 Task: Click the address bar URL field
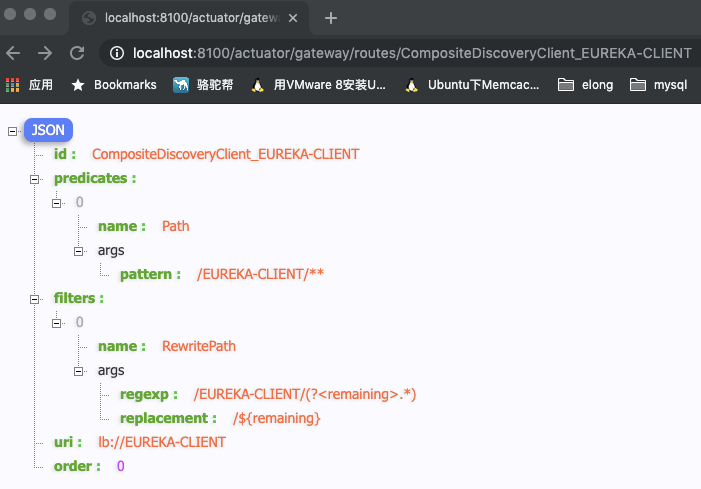point(411,53)
